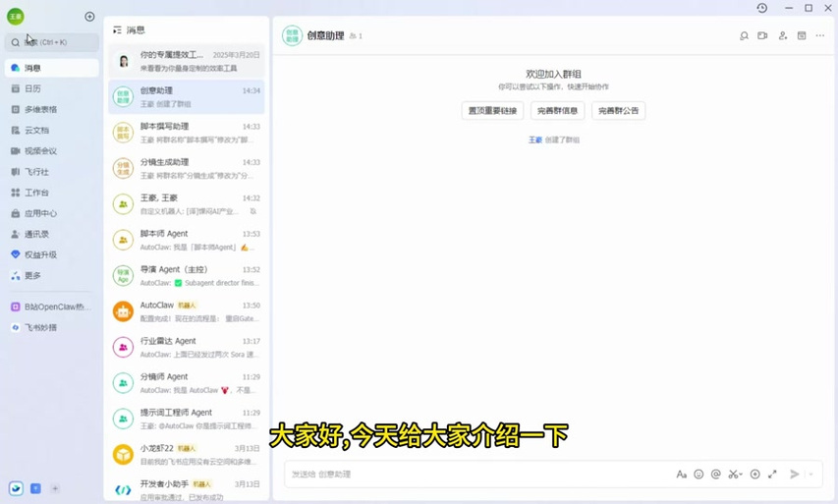Expand 更多 more options in sidebar

[x=52, y=276]
